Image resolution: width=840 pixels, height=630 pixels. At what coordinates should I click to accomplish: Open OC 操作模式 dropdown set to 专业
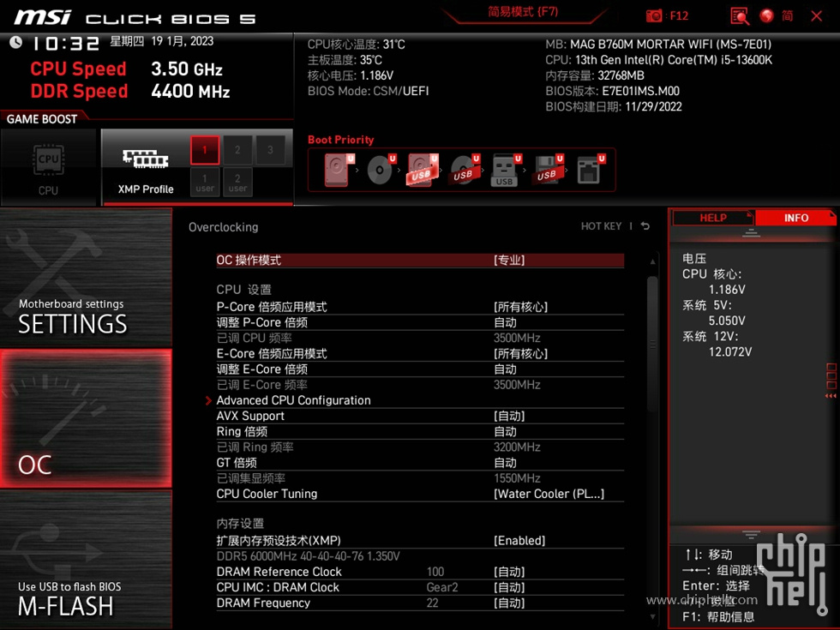(420, 261)
